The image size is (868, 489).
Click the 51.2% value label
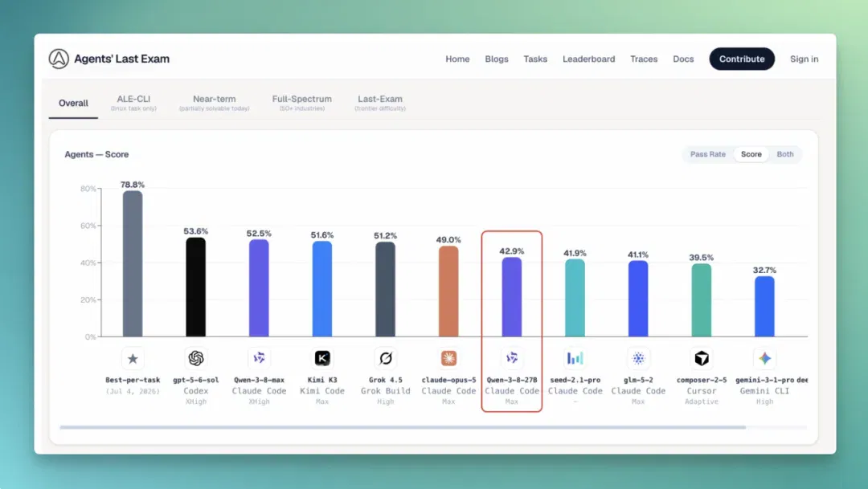[x=385, y=235]
